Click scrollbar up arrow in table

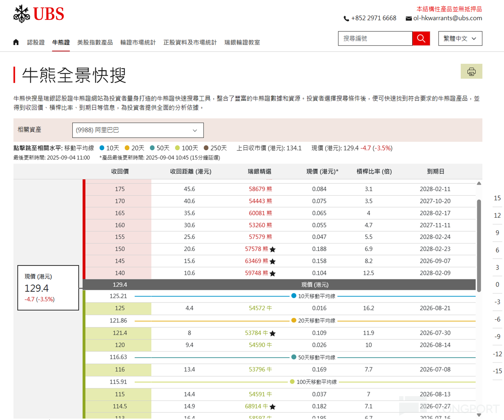pyautogui.click(x=479, y=183)
